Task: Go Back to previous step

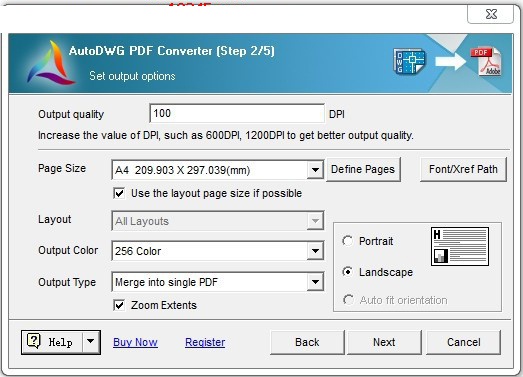Action: coord(307,342)
